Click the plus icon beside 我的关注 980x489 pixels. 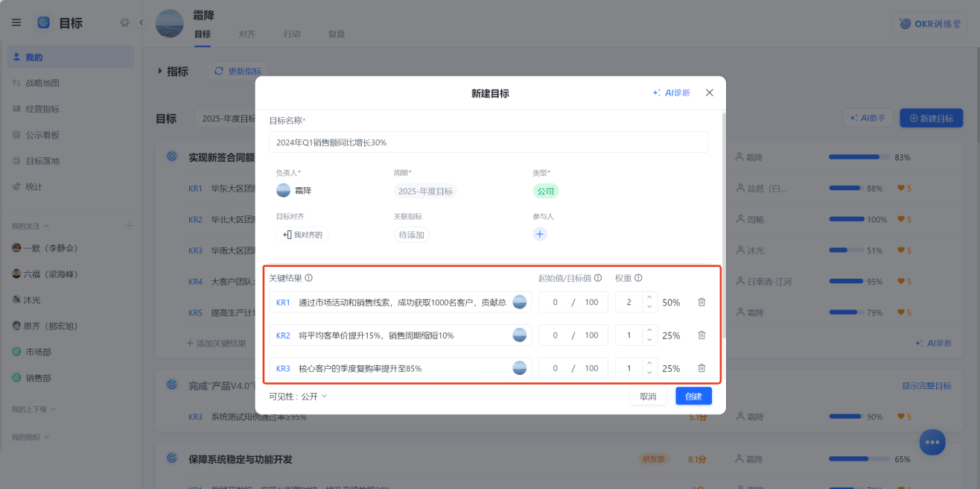(x=129, y=225)
